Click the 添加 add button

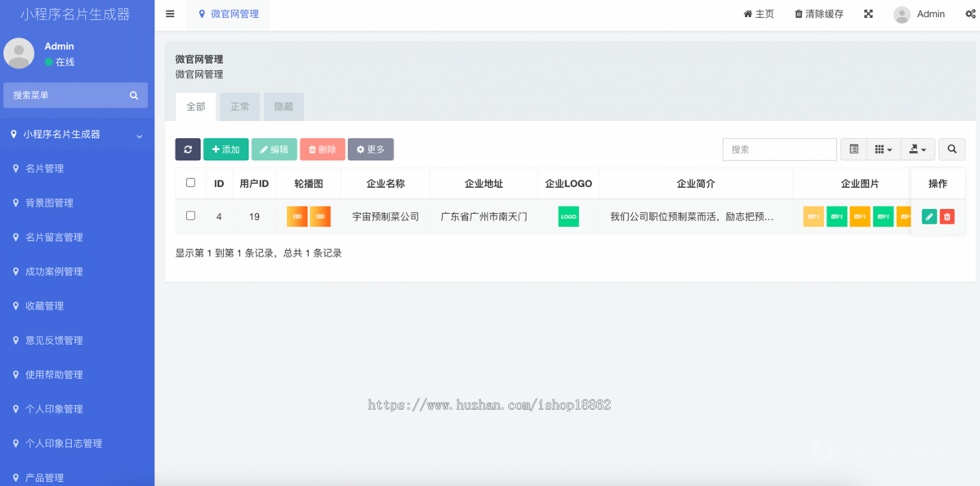226,149
